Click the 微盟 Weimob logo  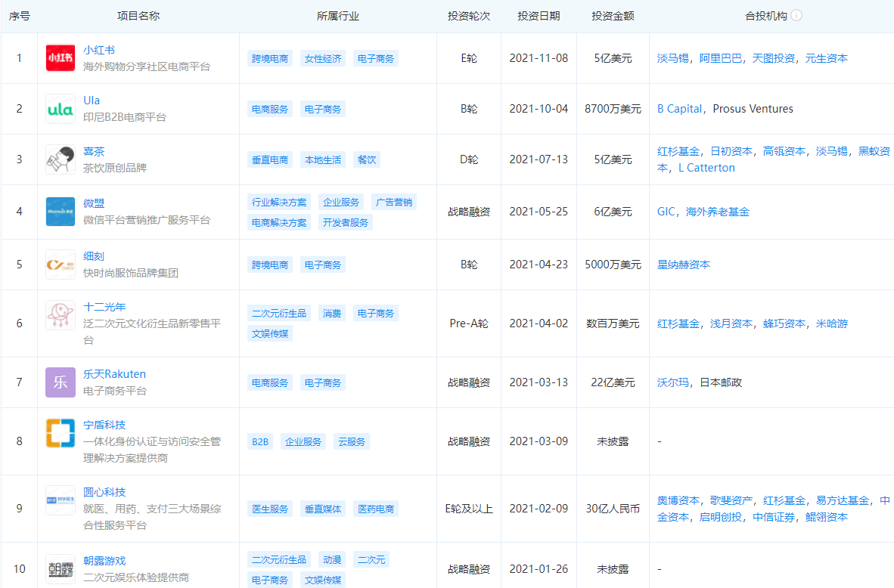(x=59, y=211)
